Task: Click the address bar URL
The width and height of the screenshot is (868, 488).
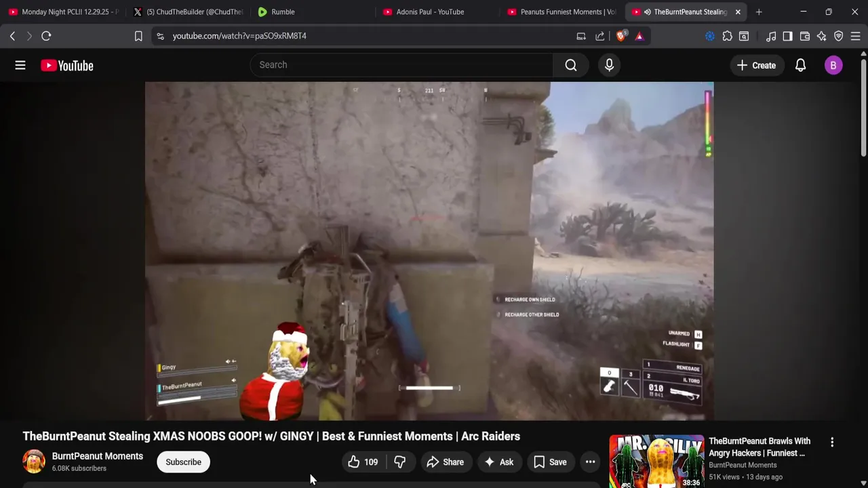Action: pyautogui.click(x=239, y=36)
